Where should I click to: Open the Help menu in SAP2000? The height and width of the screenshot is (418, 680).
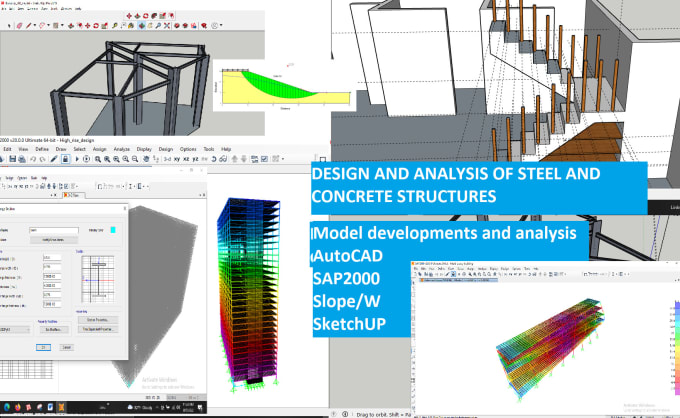226,149
